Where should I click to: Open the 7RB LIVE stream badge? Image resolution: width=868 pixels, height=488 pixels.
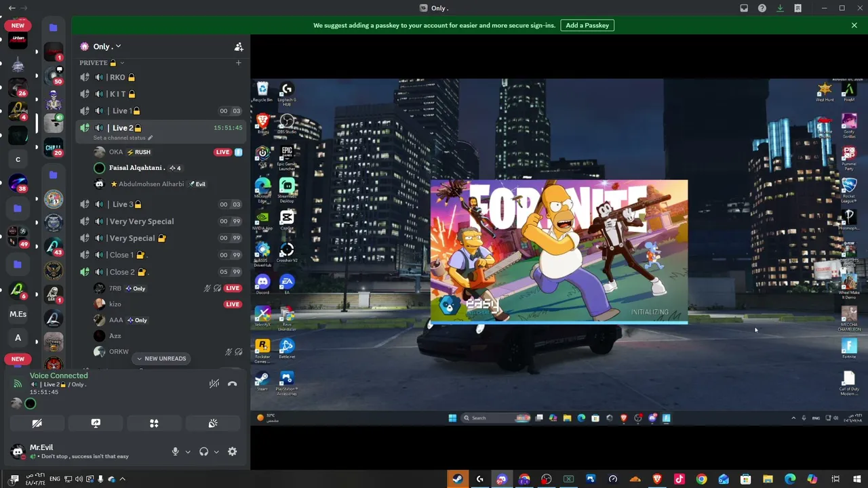(233, 288)
